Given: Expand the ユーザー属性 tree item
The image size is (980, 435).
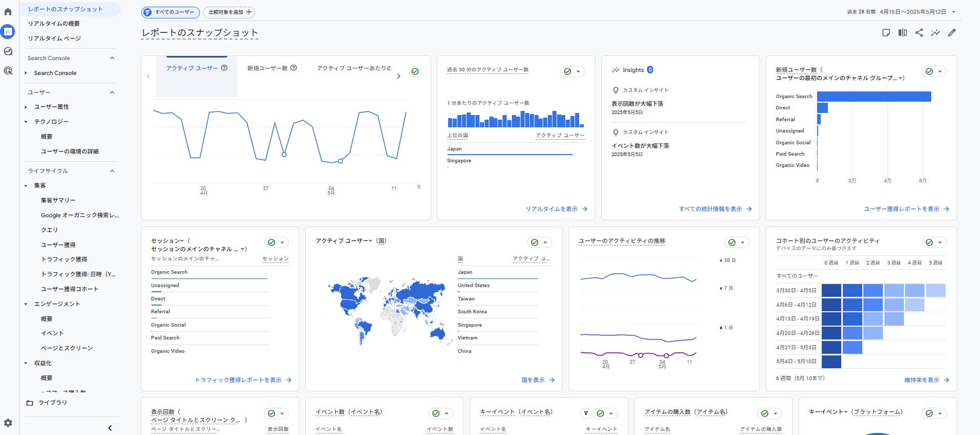Looking at the screenshot, I should coord(26,107).
